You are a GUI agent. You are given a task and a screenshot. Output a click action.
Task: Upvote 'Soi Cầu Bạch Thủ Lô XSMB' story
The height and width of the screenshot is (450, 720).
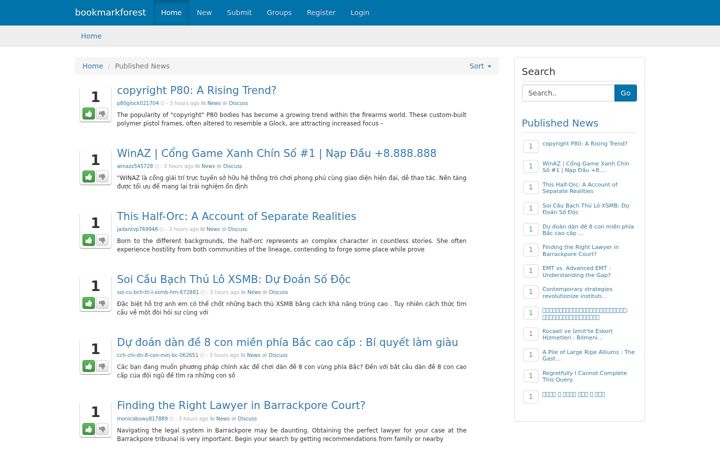coord(89,303)
